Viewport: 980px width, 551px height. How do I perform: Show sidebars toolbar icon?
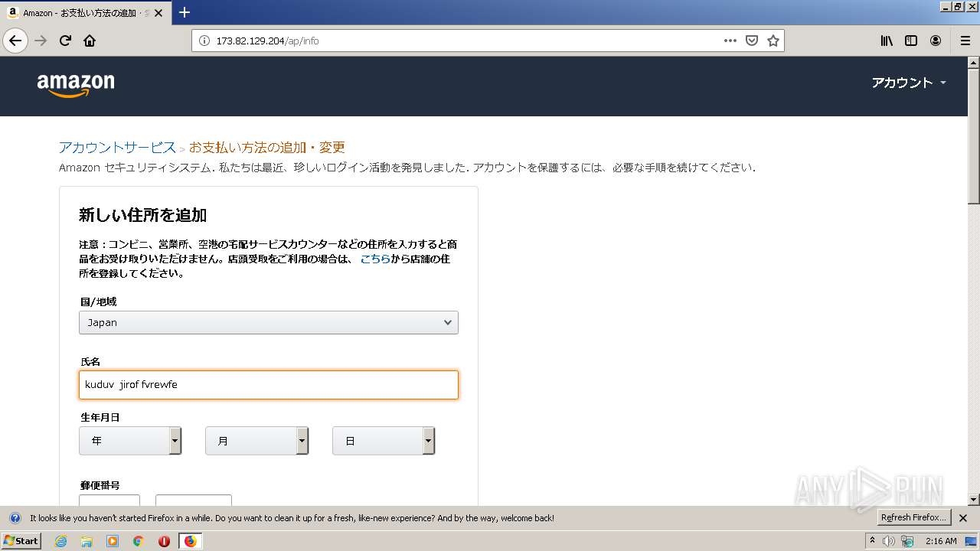[911, 41]
